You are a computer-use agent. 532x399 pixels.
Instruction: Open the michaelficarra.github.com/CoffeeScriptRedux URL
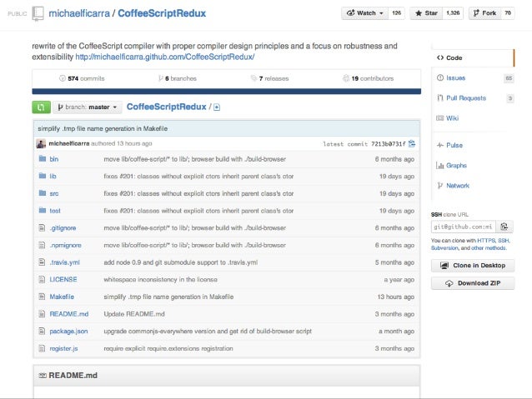coord(165,57)
